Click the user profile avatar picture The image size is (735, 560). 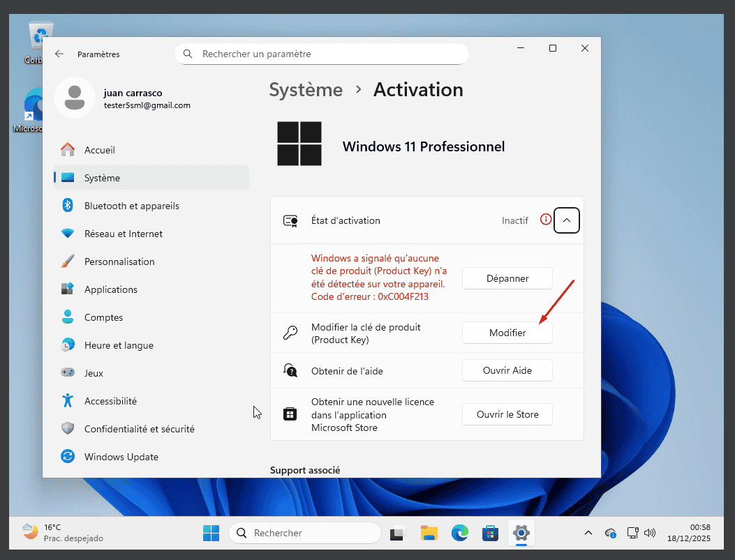74,98
